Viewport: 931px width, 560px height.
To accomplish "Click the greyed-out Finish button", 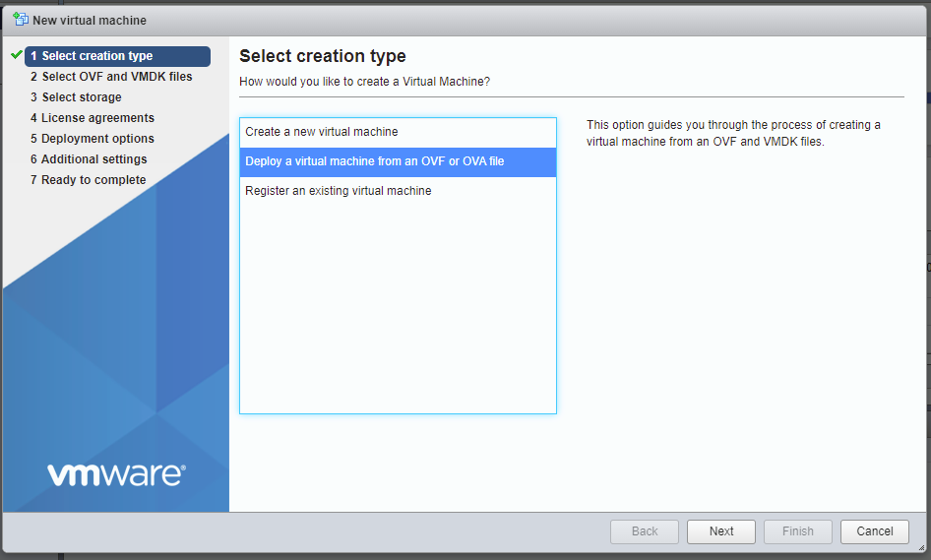I will 797,531.
